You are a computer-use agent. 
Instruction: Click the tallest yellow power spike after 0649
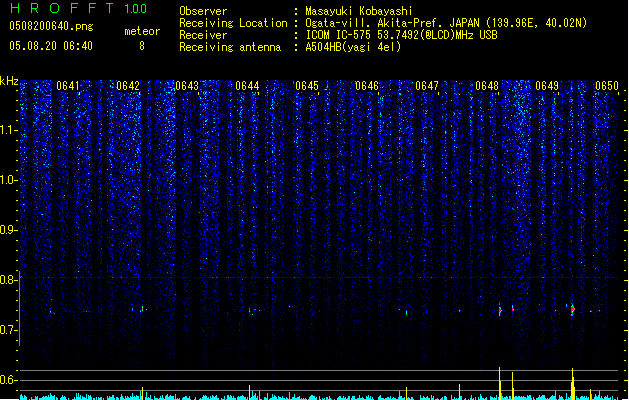click(573, 384)
